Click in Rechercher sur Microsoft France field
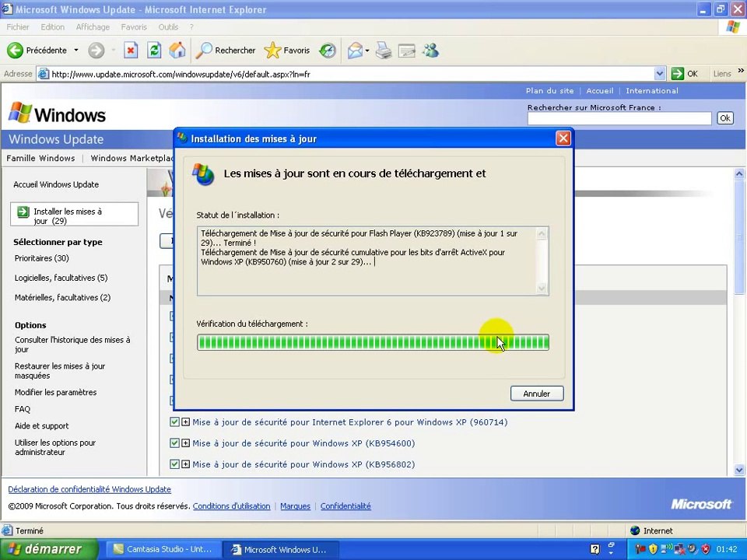This screenshot has width=747, height=560. pyautogui.click(x=619, y=118)
